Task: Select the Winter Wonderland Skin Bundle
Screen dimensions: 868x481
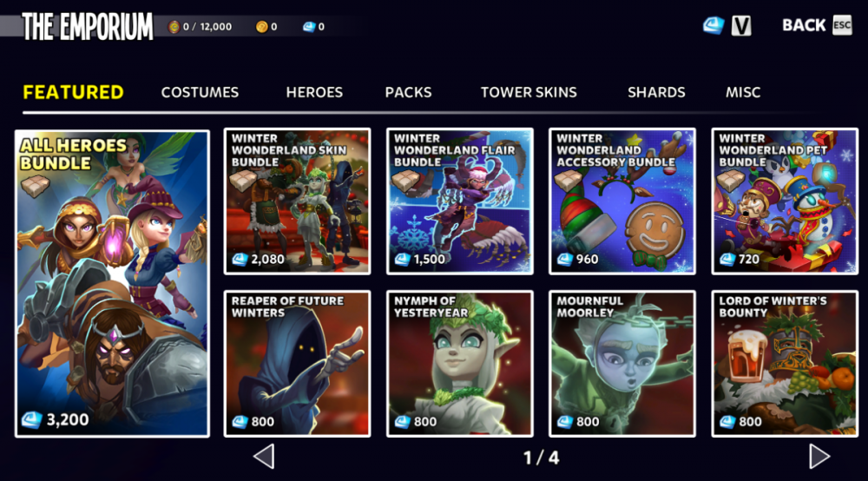Action: [297, 201]
